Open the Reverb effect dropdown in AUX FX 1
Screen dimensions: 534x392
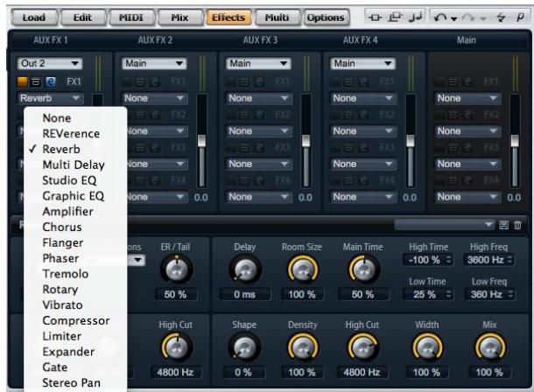(x=50, y=98)
